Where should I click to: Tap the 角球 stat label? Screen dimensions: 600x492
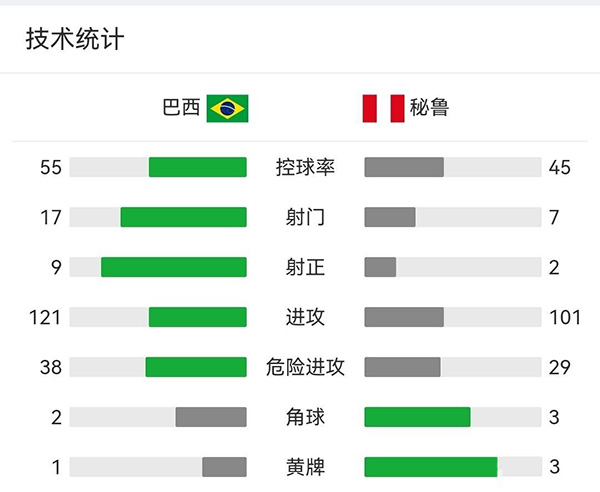coord(305,417)
